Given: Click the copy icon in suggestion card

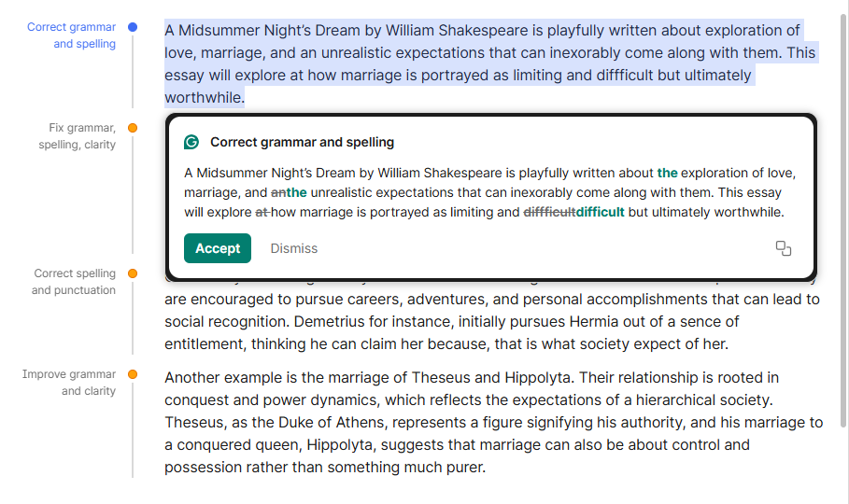Looking at the screenshot, I should tap(784, 248).
